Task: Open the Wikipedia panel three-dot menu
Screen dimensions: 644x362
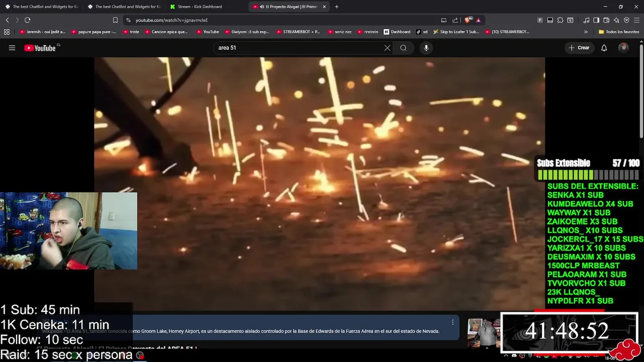Action: [452, 322]
